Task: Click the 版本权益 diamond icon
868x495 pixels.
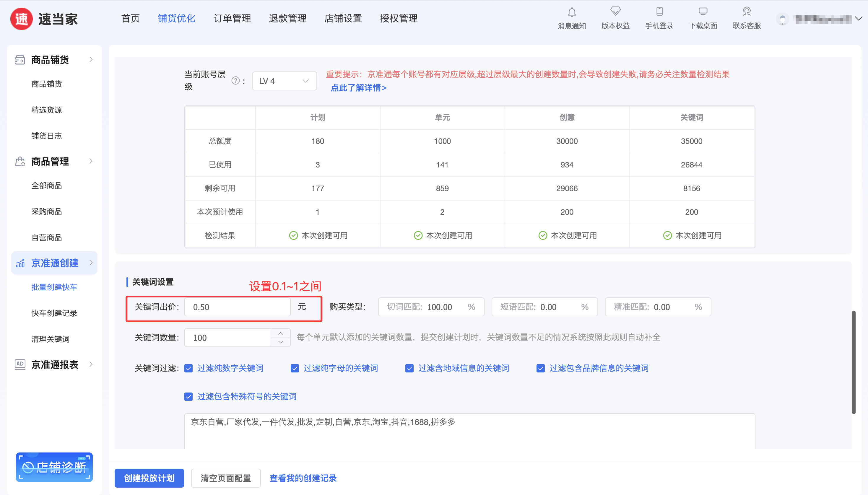Action: click(615, 12)
